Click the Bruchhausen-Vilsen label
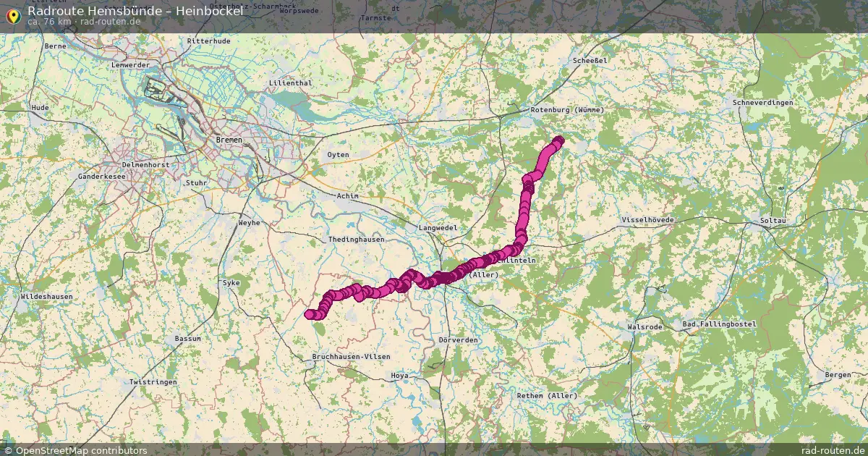 (x=351, y=358)
